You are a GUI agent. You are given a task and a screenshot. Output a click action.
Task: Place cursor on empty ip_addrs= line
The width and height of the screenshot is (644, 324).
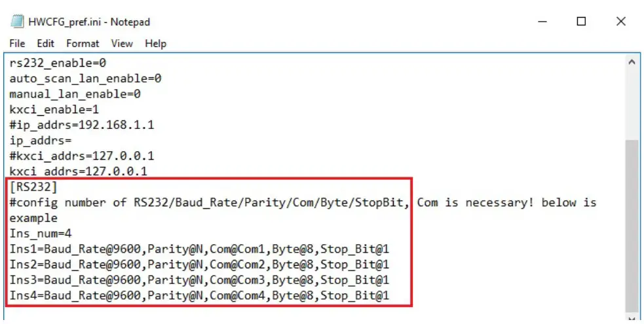[x=41, y=140]
